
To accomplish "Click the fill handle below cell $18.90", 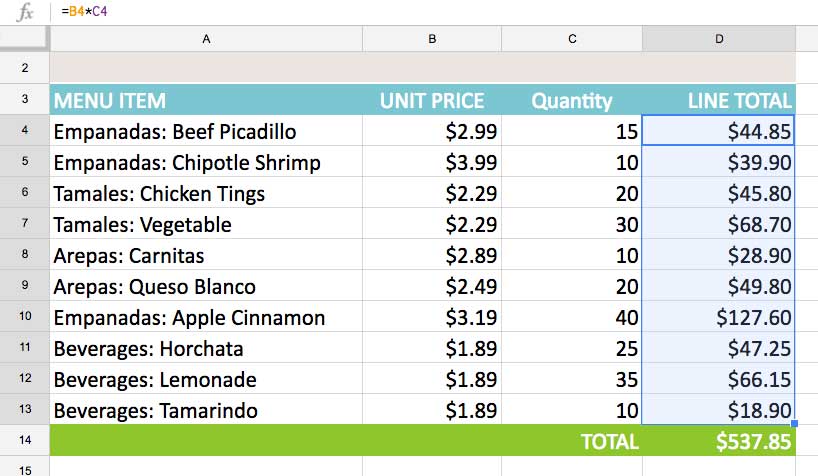I will tap(794, 424).
